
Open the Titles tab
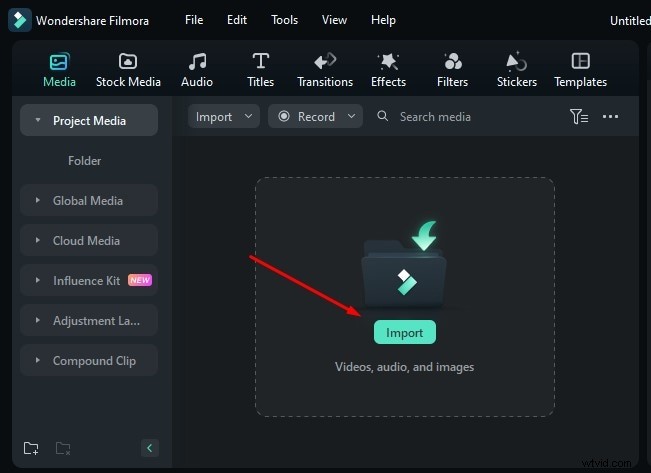tap(260, 70)
